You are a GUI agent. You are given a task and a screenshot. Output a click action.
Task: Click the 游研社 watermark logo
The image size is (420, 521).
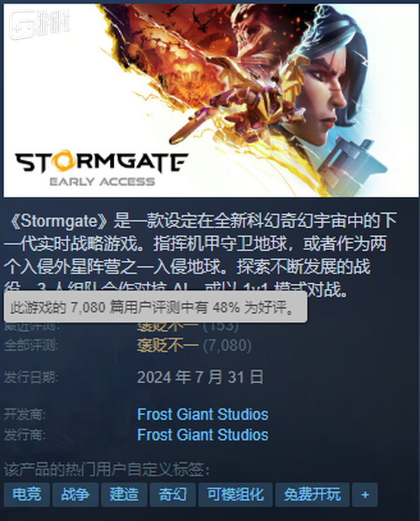coord(40,24)
